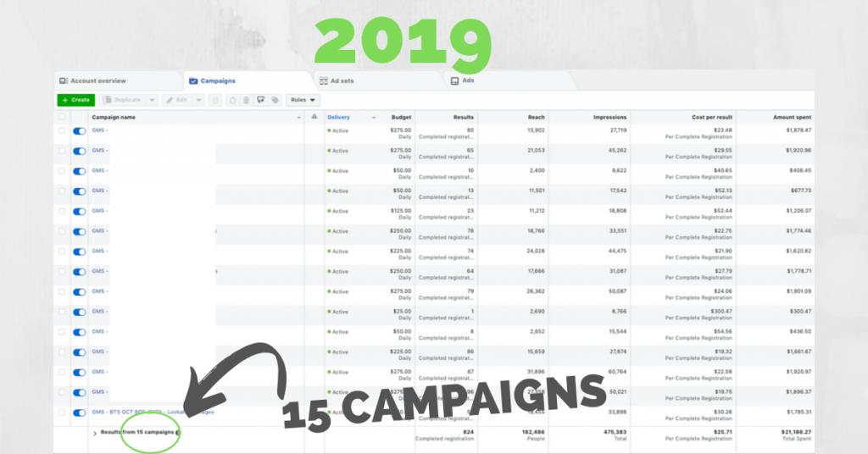
Task: Click the undo circular arrow icon
Action: [x=232, y=100]
